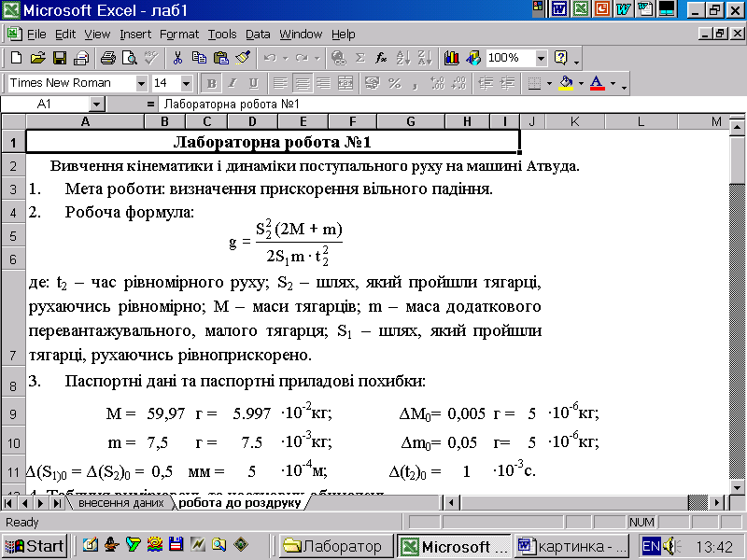The height and width of the screenshot is (560, 747).
Task: Open the Edit menu
Action: [x=65, y=35]
